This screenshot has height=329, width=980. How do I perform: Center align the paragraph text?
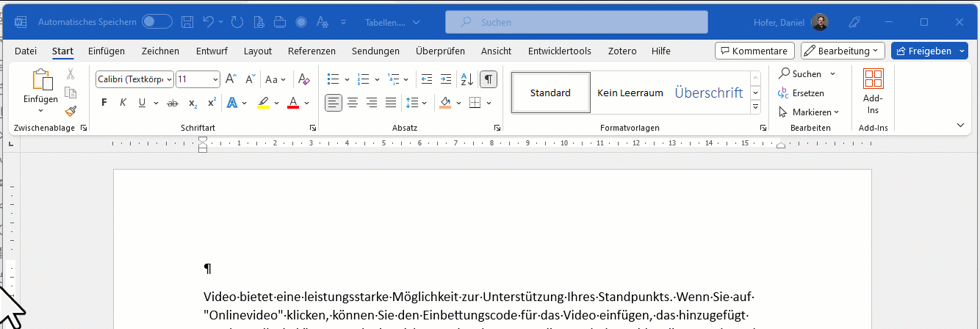point(353,103)
